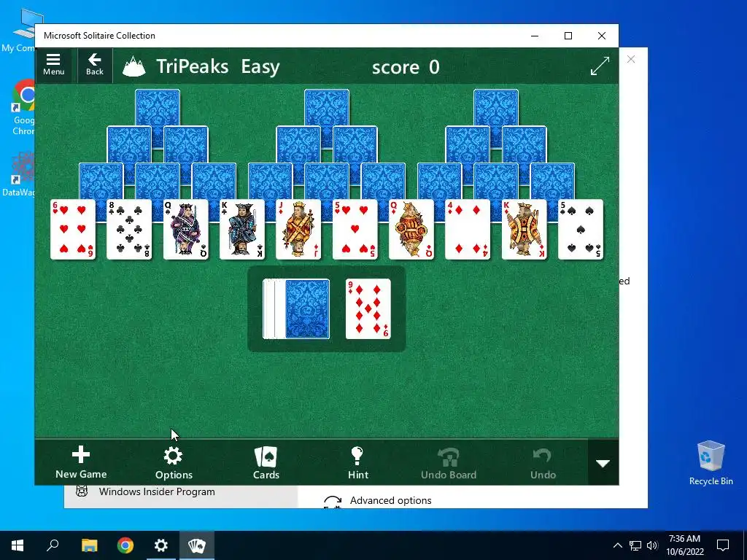The height and width of the screenshot is (560, 747).
Task: Select the jack of diamonds card
Action: pos(298,230)
